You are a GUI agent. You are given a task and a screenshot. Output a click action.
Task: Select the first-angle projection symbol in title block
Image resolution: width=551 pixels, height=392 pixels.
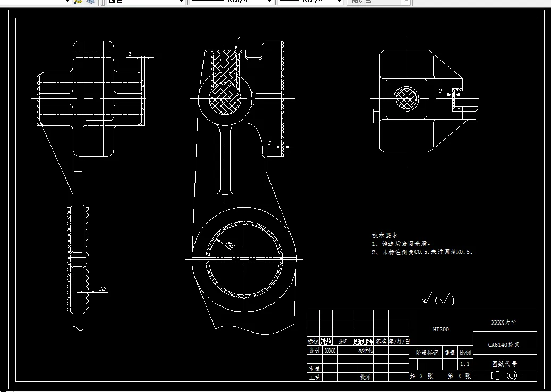point(504,376)
